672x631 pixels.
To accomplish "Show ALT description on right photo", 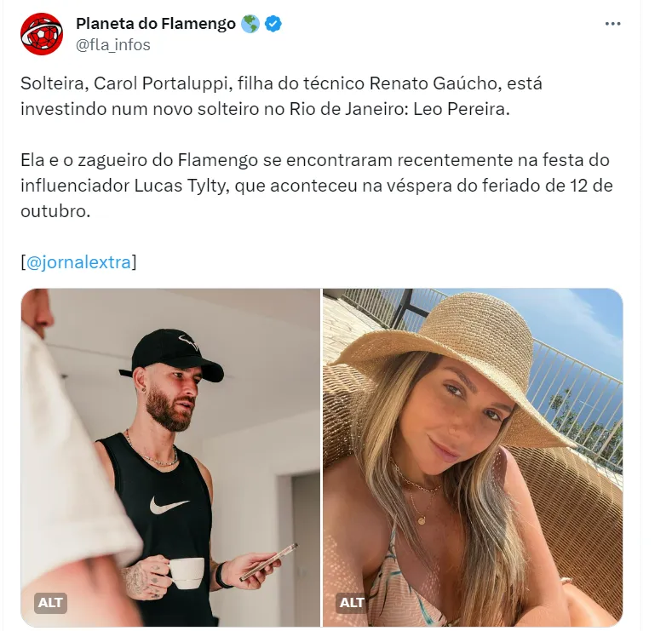I will [352, 602].
